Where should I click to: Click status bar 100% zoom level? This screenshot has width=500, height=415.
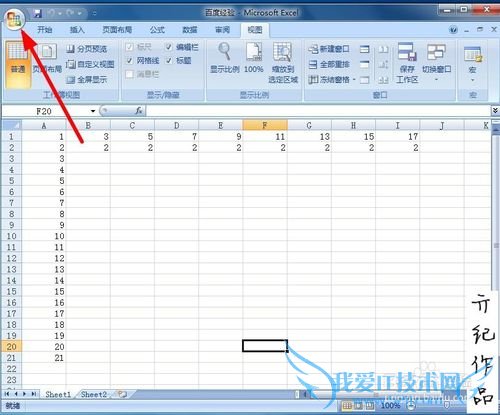[390, 406]
